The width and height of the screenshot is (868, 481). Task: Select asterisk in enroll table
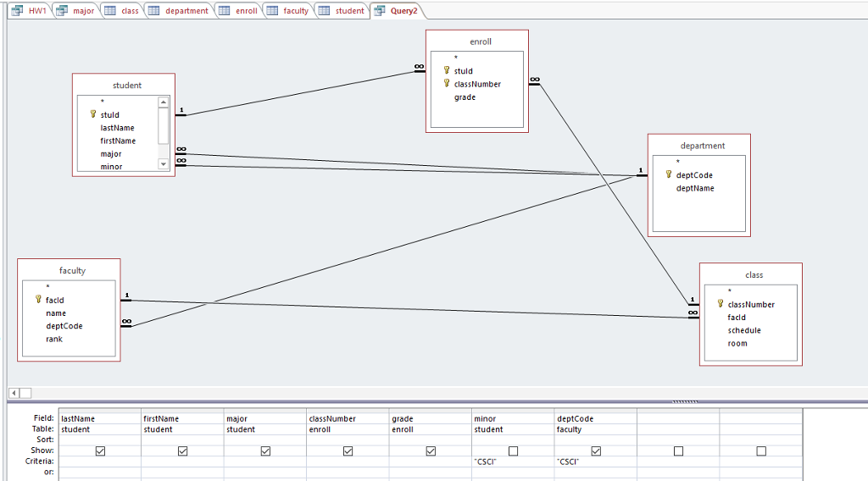456,58
